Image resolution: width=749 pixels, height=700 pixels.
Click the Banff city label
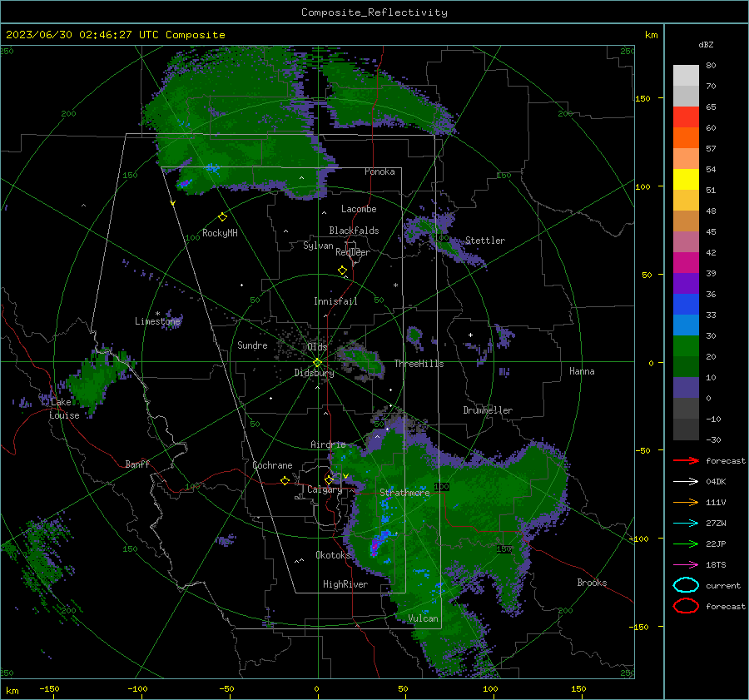pyautogui.click(x=137, y=464)
